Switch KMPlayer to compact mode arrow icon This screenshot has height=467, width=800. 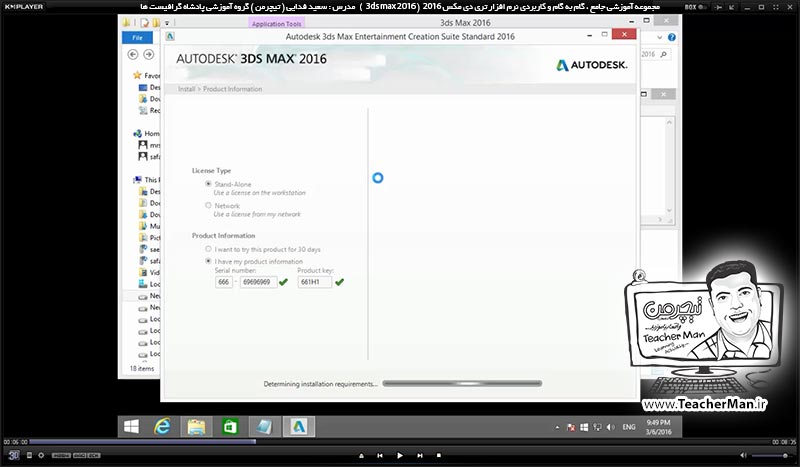[731, 7]
